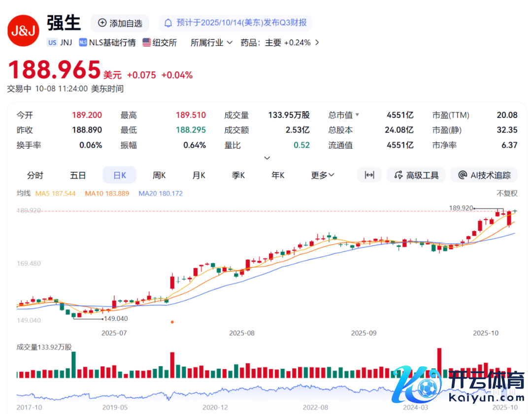Click the chart width fit icon
The width and height of the screenshot is (532, 414).
coord(369,175)
